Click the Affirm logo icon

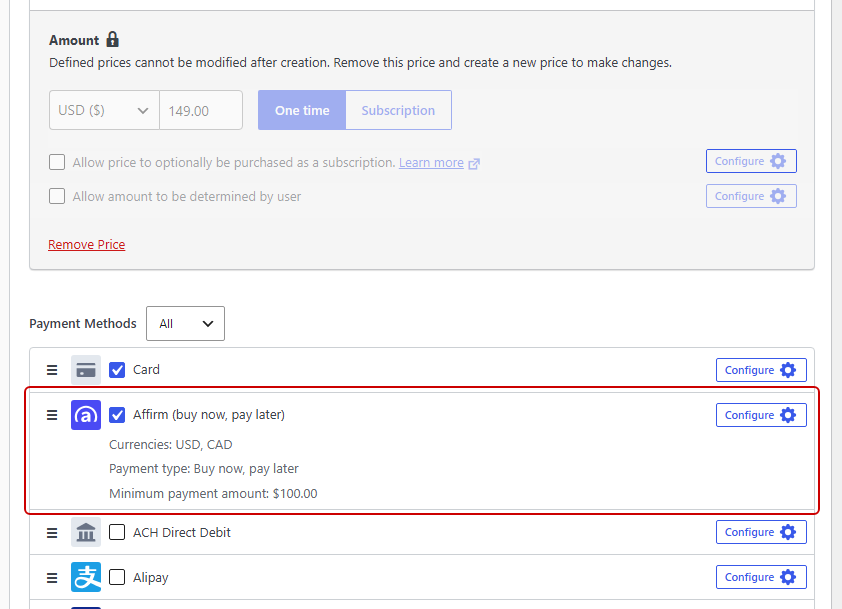[86, 415]
